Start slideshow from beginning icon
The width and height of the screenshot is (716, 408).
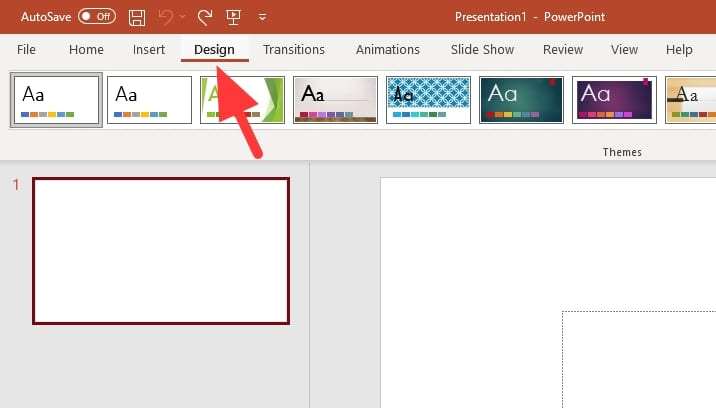[x=232, y=17]
